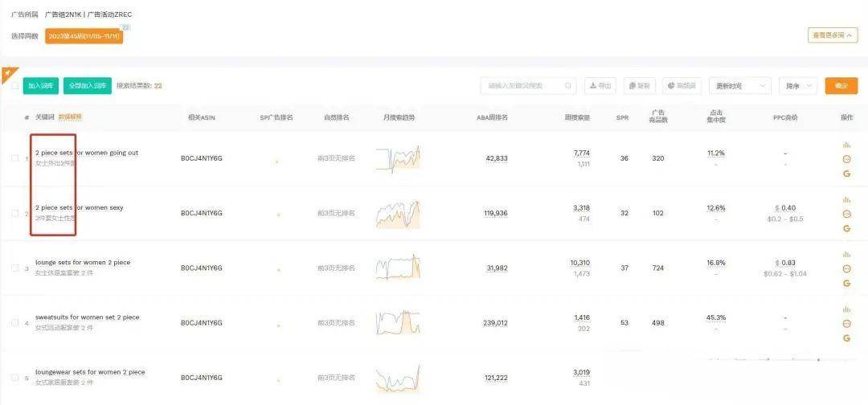Focus the keyword search input field
Image resolution: width=868 pixels, height=405 pixels.
click(x=528, y=86)
